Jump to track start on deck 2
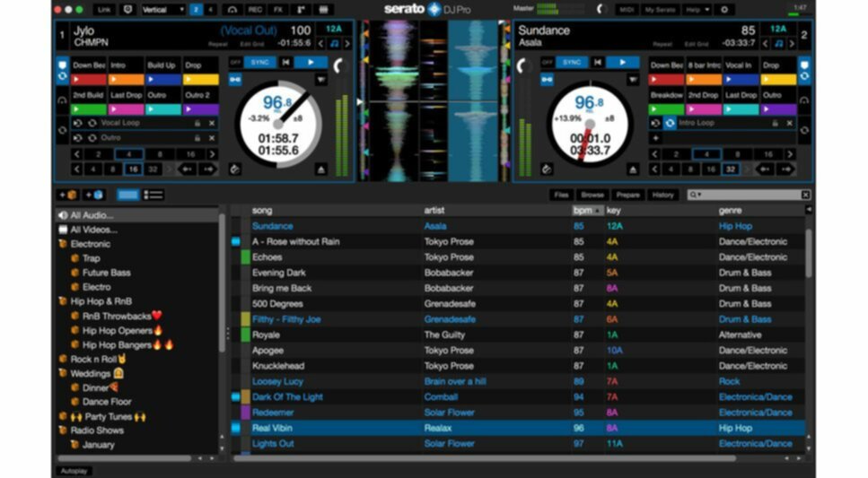The width and height of the screenshot is (868, 478). tap(597, 63)
